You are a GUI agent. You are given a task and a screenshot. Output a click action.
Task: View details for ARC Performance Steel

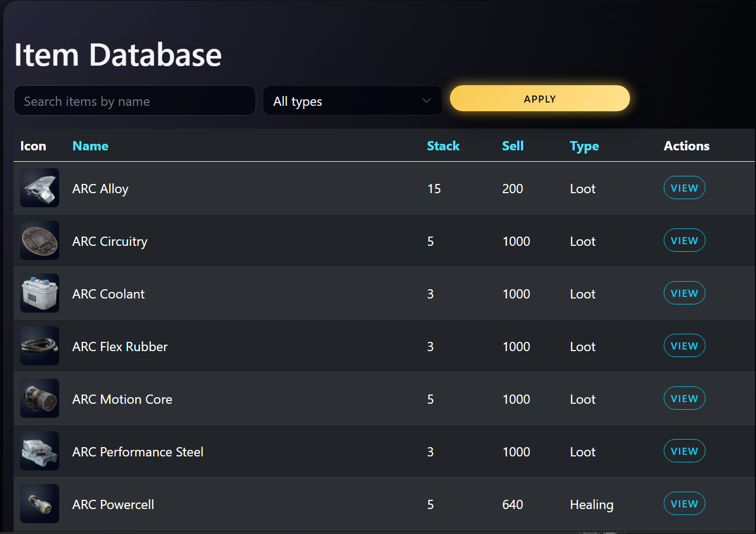click(x=684, y=451)
